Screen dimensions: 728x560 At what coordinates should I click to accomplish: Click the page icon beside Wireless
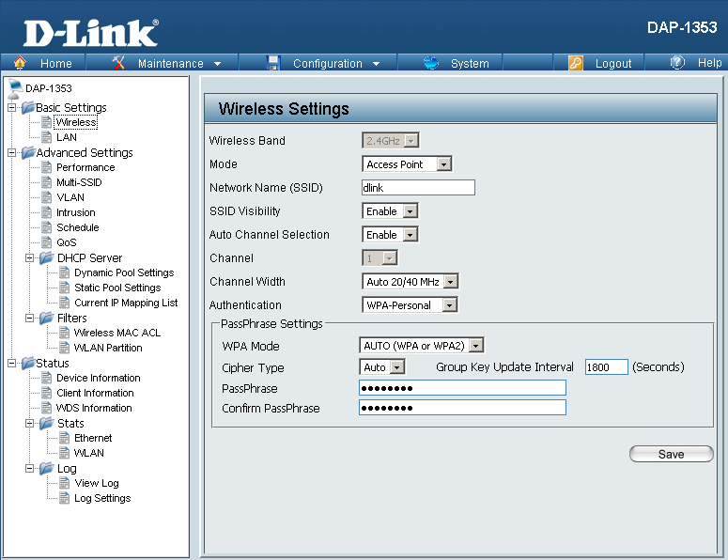[46, 122]
